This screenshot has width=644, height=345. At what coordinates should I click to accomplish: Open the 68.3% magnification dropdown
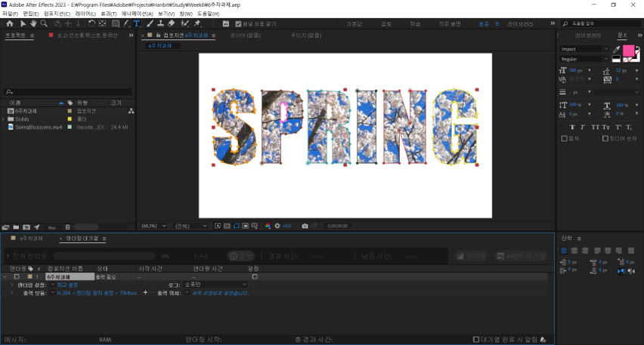click(153, 226)
